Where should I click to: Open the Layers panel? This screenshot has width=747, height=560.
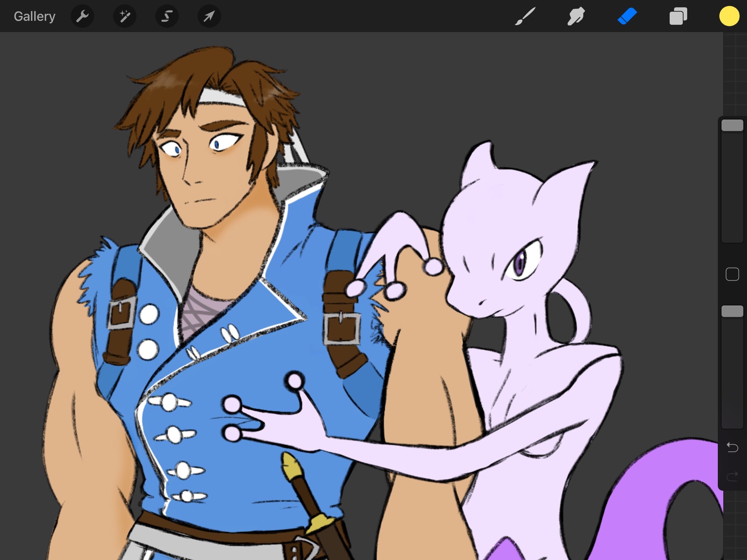click(x=678, y=16)
